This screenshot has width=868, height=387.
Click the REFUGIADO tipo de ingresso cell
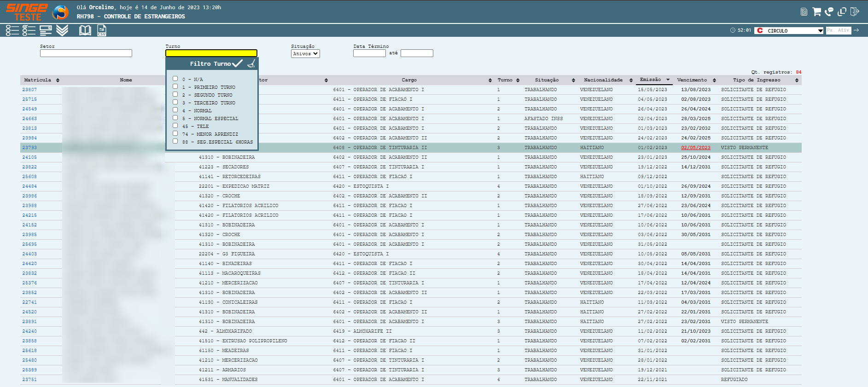click(734, 380)
